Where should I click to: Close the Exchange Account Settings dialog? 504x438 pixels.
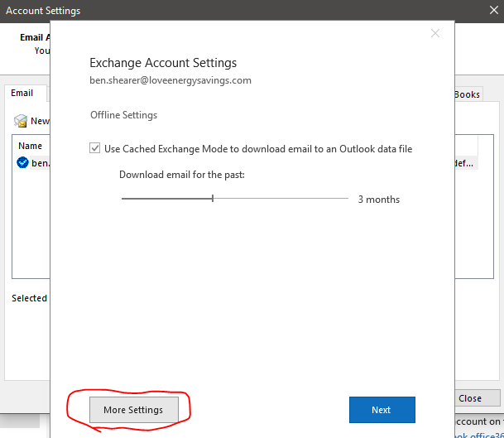(435, 33)
